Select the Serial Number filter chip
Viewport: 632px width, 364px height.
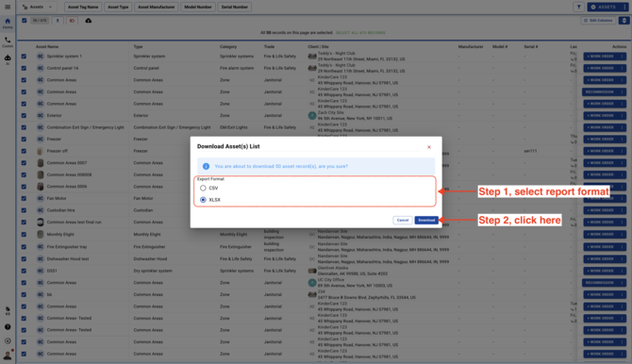pos(235,7)
